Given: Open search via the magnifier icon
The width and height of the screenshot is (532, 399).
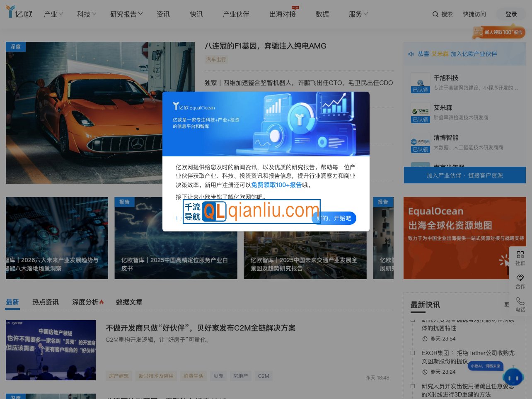Looking at the screenshot, I should [435, 14].
